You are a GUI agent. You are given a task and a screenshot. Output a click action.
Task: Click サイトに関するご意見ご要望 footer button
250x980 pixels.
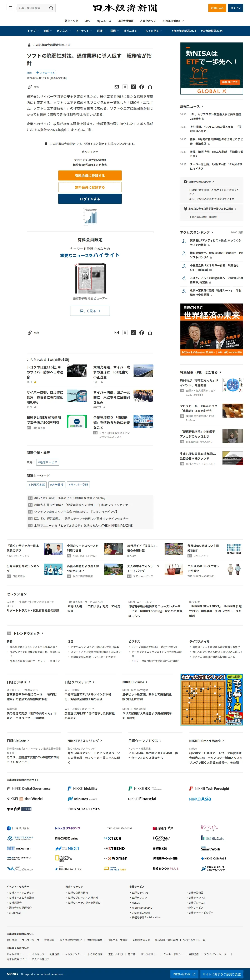coord(221,974)
